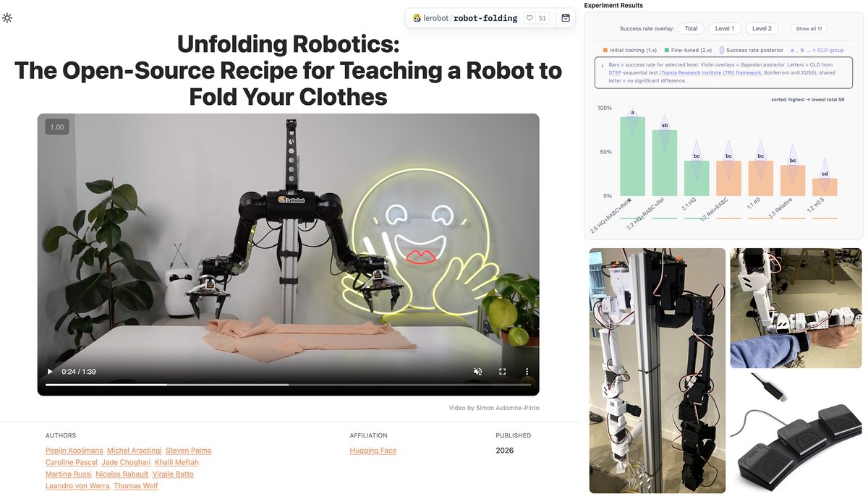
Task: Click the published year 2026
Action: pos(505,451)
